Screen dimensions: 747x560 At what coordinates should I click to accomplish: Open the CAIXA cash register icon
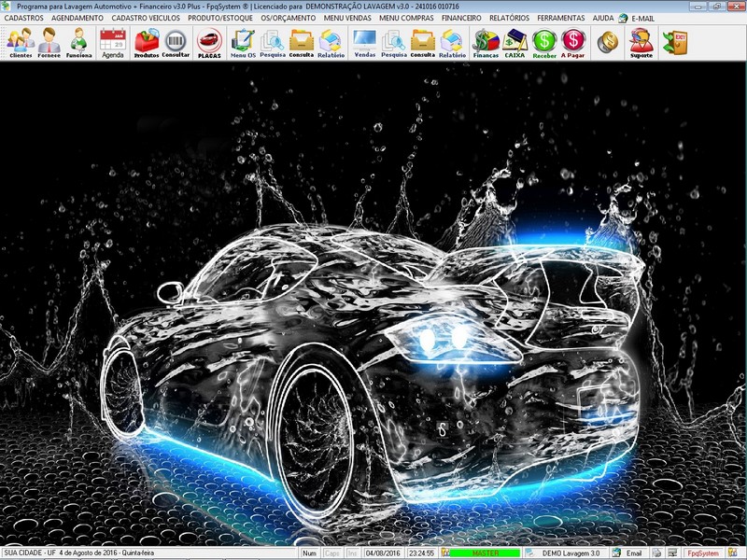[514, 43]
